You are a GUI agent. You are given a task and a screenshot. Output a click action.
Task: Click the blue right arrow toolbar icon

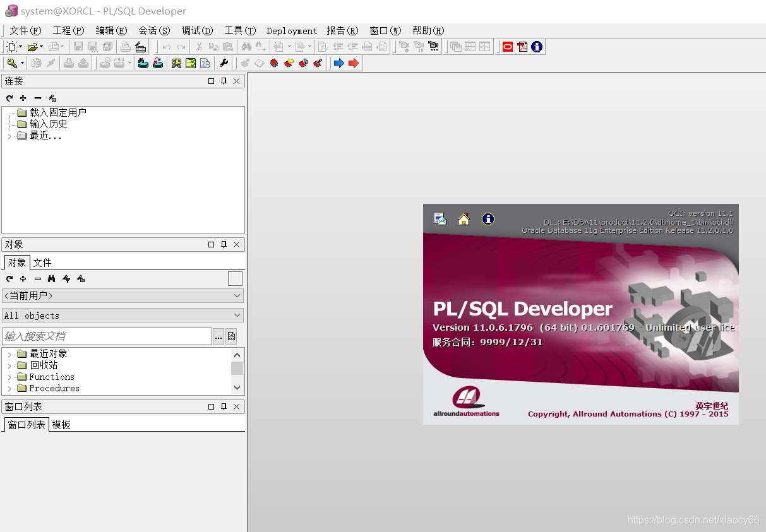point(338,63)
